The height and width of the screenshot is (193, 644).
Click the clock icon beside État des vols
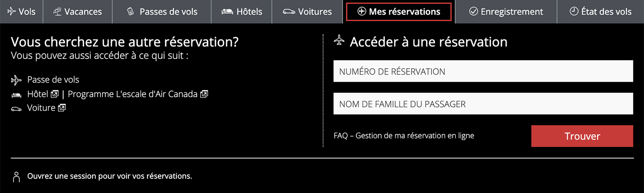pyautogui.click(x=574, y=12)
